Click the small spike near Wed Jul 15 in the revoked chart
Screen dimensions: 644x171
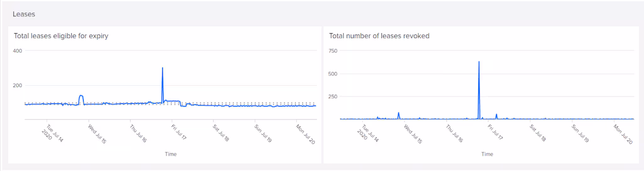point(398,113)
